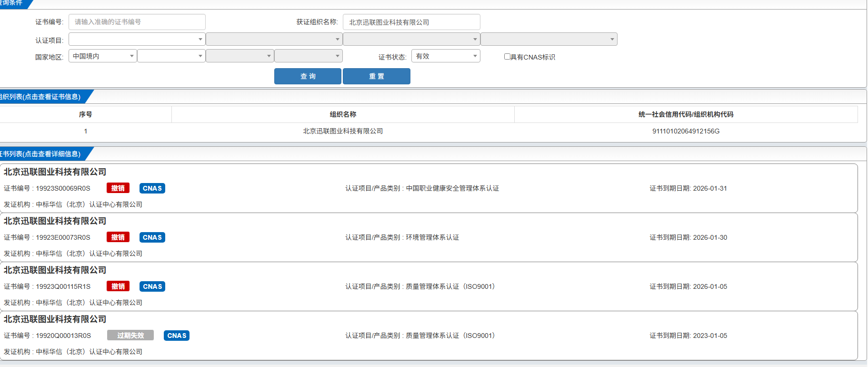The image size is (868, 367).
Task: Click expiry date 2026-01-05
Action: (x=710, y=286)
